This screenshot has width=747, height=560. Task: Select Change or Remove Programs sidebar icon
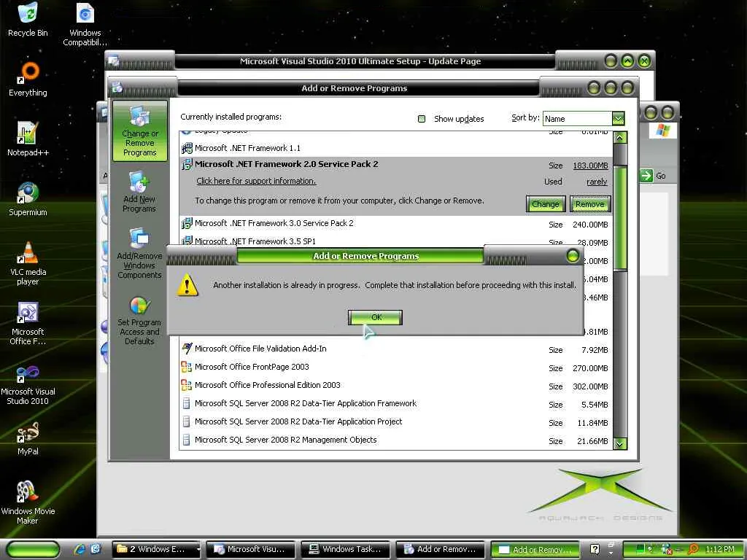(139, 131)
